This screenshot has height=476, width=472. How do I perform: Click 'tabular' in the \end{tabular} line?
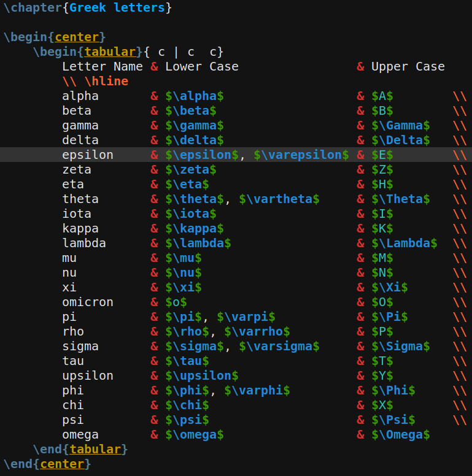coord(95,449)
